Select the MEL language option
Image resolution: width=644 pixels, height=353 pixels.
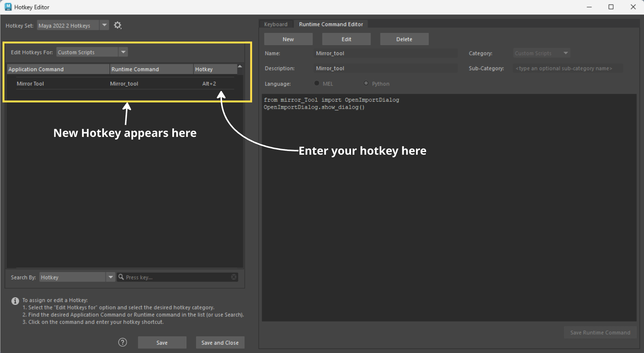[317, 83]
